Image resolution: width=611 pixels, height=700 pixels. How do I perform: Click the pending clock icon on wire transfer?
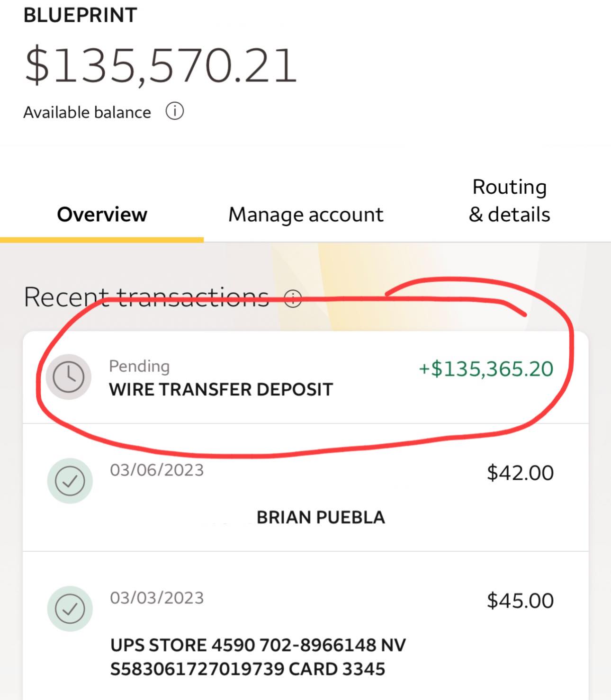[69, 377]
